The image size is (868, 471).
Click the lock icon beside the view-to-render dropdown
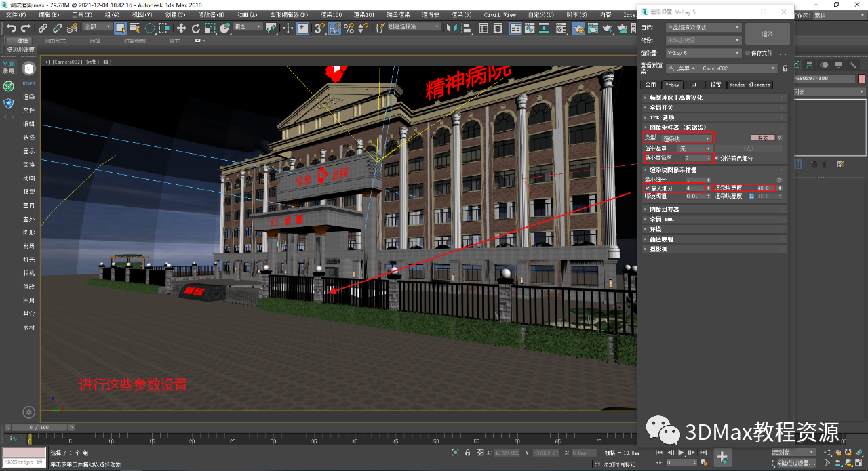[x=785, y=68]
